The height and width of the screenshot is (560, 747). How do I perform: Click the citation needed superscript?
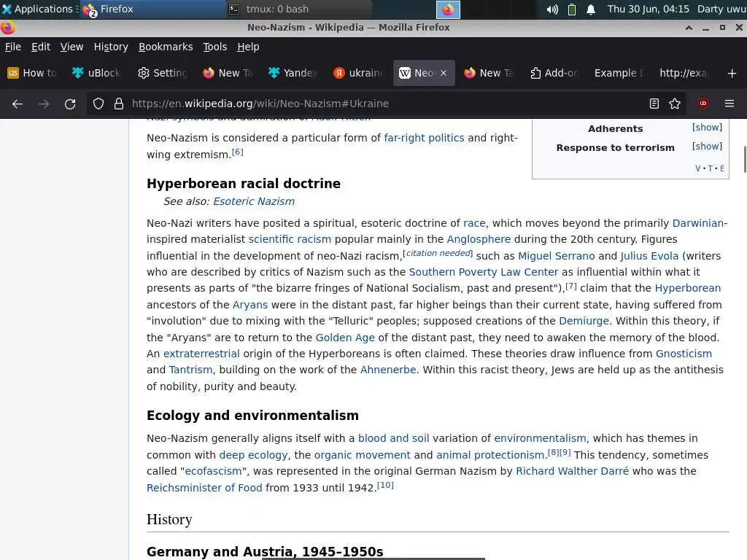coord(438,253)
